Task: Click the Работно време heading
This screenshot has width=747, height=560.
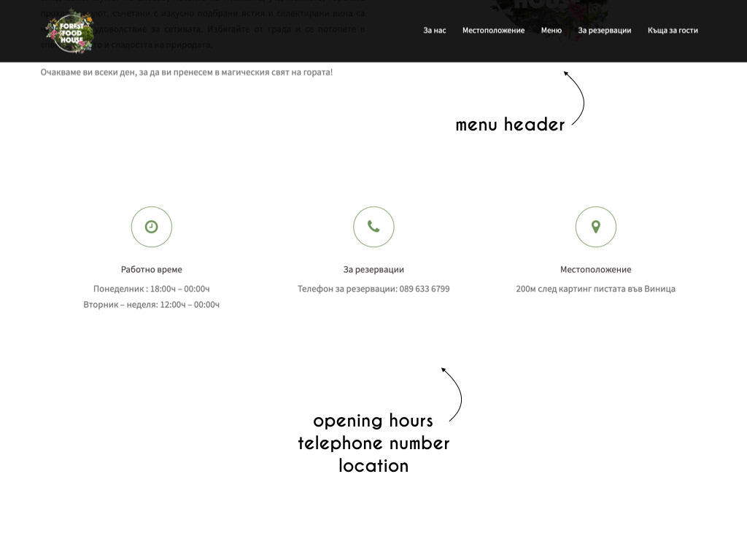Action: click(151, 270)
